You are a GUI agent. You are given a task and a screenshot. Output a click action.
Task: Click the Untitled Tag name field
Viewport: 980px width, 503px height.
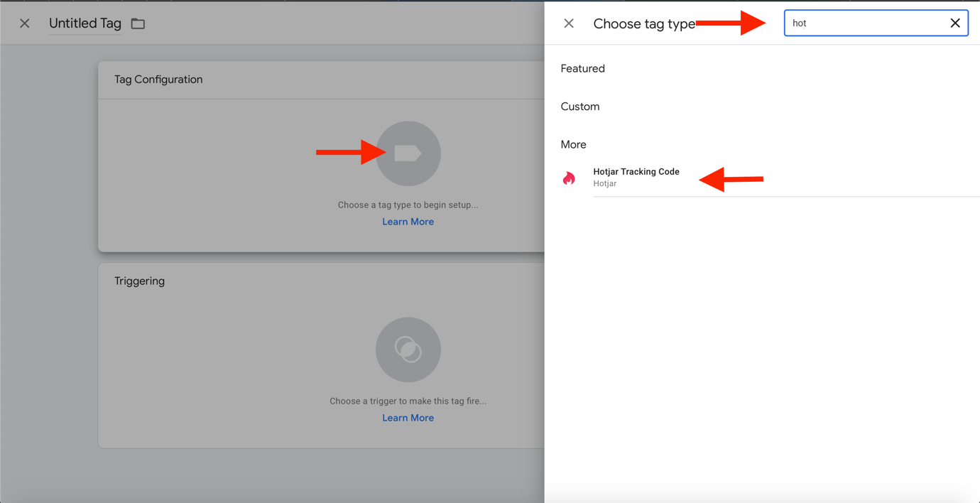pos(85,23)
